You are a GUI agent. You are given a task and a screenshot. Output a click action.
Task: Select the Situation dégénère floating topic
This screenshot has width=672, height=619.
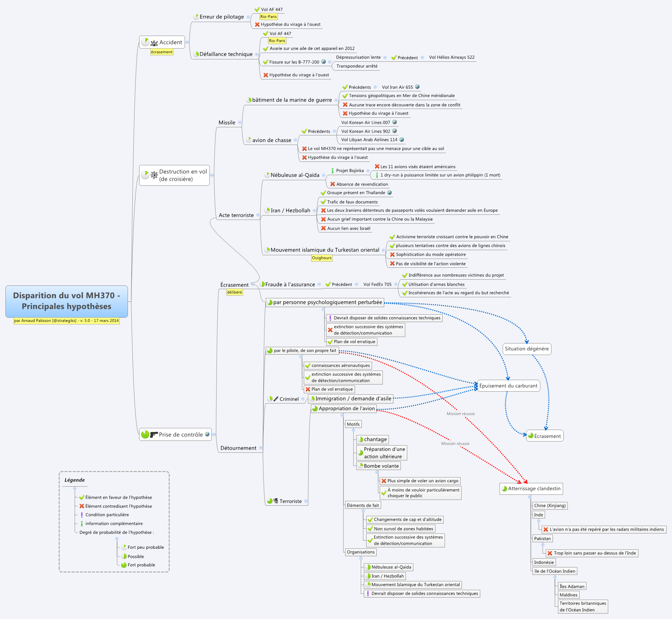coord(526,349)
